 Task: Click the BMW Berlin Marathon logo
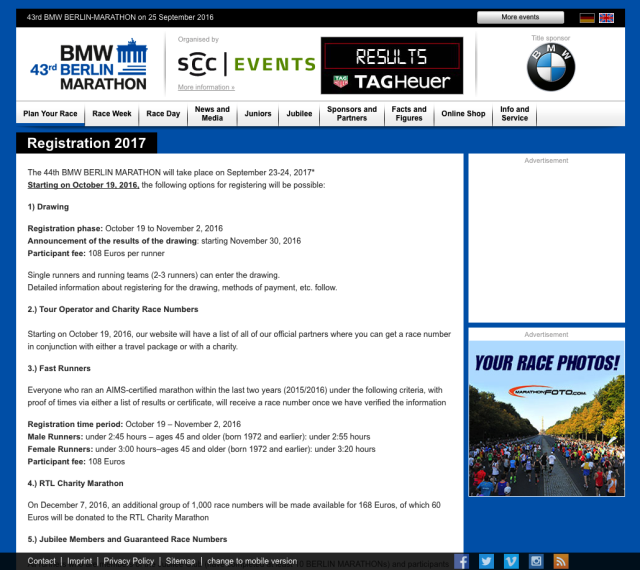point(102,67)
